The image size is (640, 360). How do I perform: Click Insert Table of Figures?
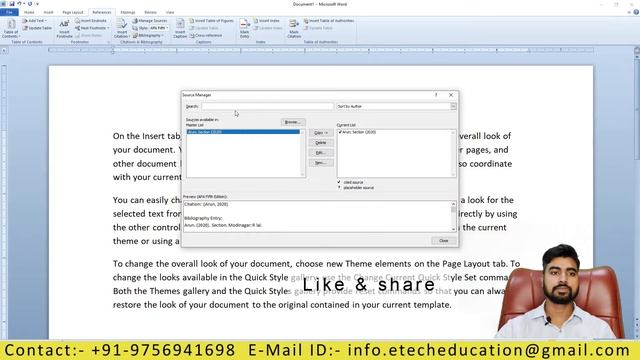(211, 20)
